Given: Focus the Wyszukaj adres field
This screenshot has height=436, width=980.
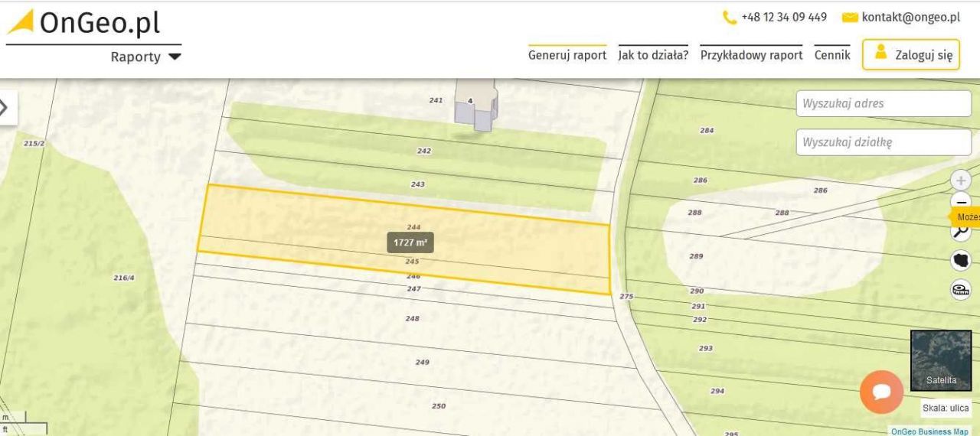Looking at the screenshot, I should point(884,103).
